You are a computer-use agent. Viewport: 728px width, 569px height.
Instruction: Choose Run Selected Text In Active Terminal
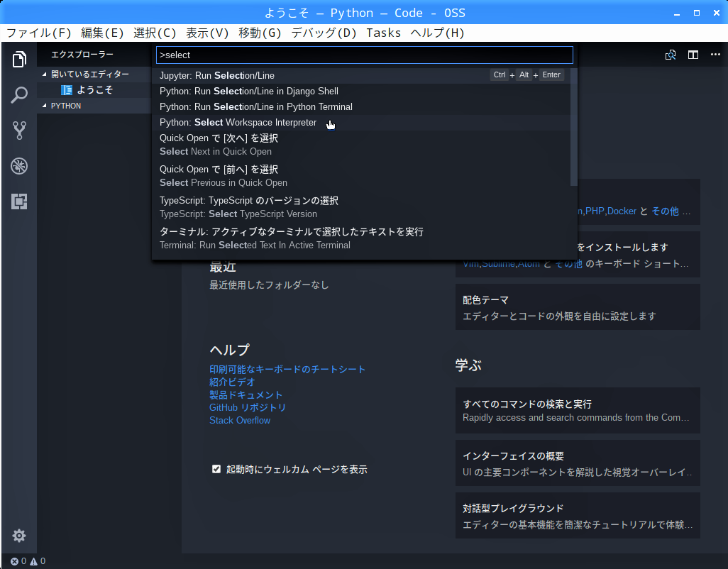point(361,238)
